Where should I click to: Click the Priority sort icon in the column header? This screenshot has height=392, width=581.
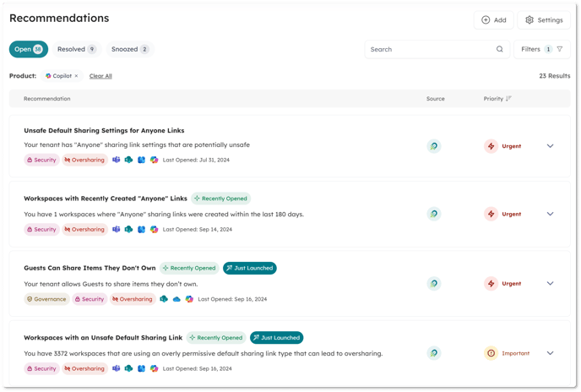click(508, 99)
